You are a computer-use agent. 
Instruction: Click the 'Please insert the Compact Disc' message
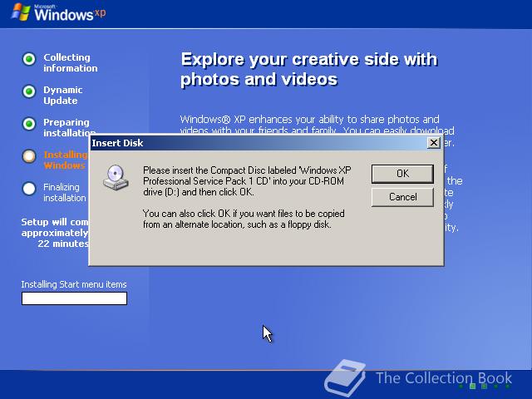coord(247,181)
